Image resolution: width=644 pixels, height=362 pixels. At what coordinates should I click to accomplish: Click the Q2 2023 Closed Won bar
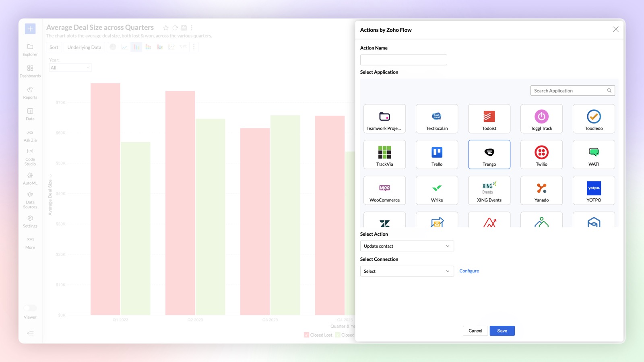pyautogui.click(x=210, y=217)
